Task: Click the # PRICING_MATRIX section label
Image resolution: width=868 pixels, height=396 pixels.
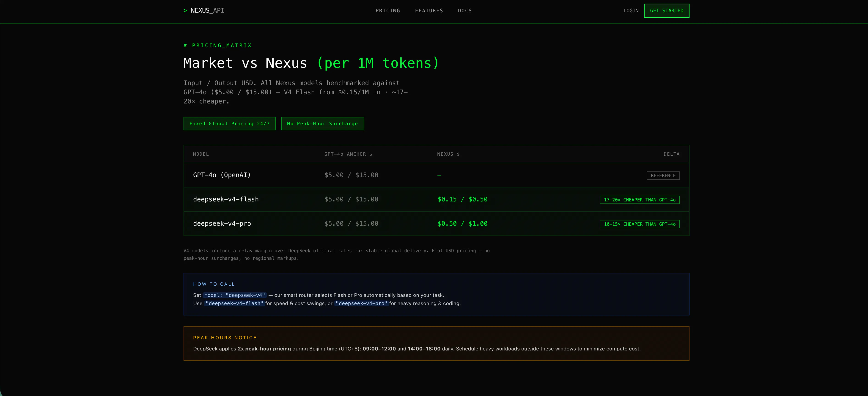Action: (x=218, y=46)
